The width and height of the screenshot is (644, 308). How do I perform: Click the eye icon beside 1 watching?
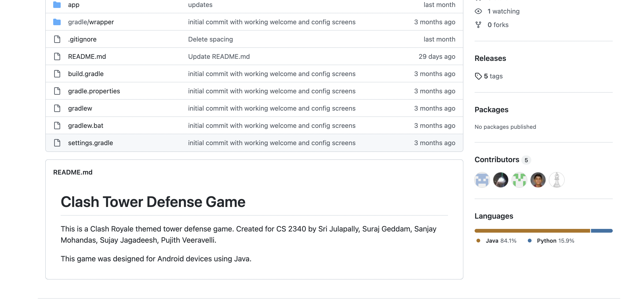(478, 11)
